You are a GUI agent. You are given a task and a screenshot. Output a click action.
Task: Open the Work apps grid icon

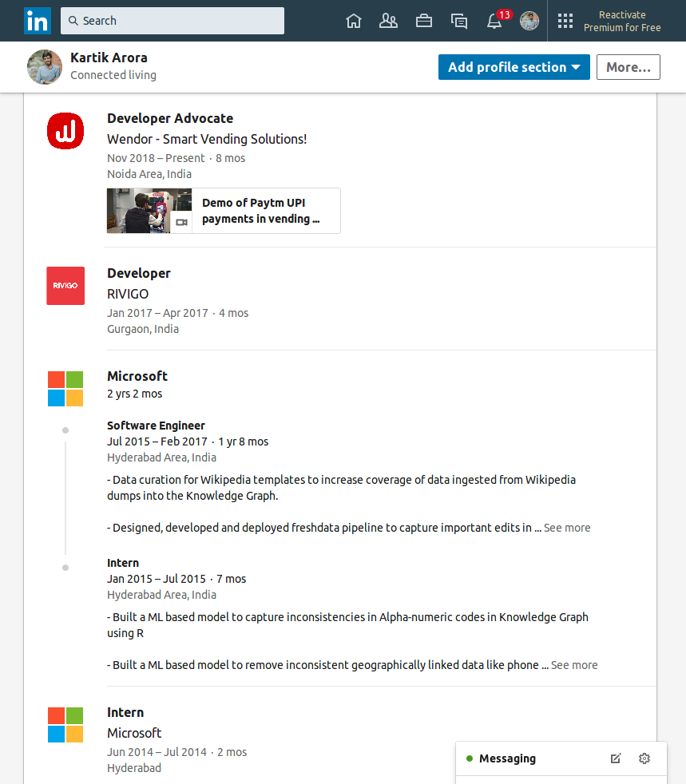click(x=565, y=21)
